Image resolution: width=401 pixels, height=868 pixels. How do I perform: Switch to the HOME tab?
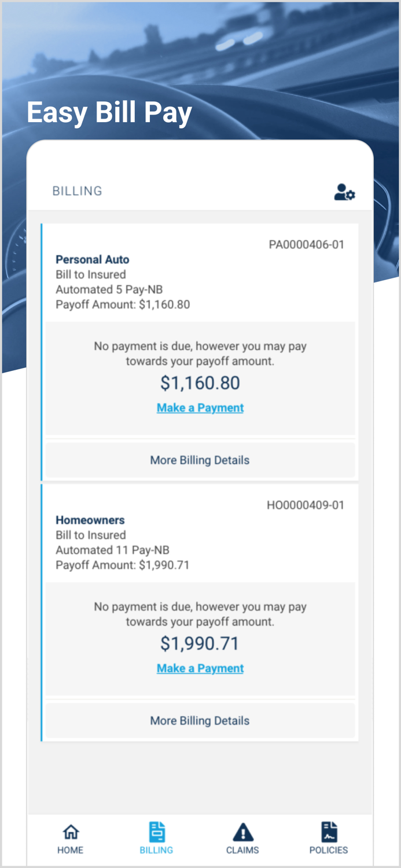point(71,838)
